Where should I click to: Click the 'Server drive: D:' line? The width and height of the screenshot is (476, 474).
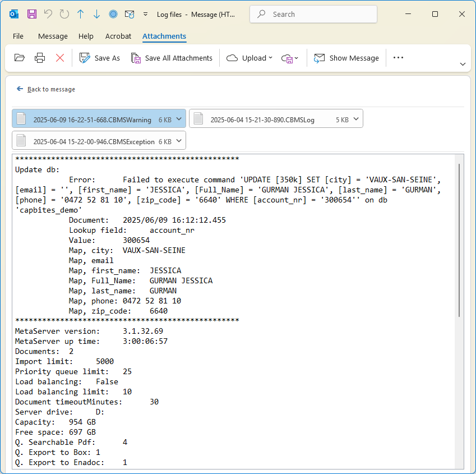pyautogui.click(x=60, y=412)
